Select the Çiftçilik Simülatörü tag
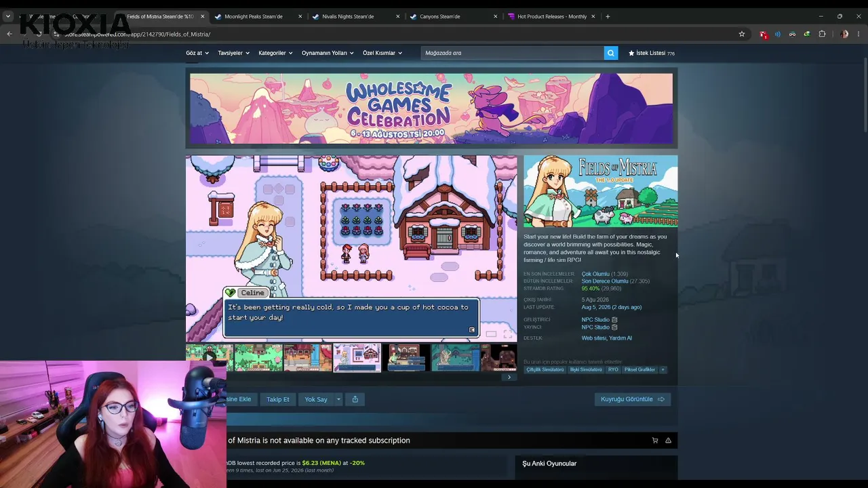 point(545,369)
